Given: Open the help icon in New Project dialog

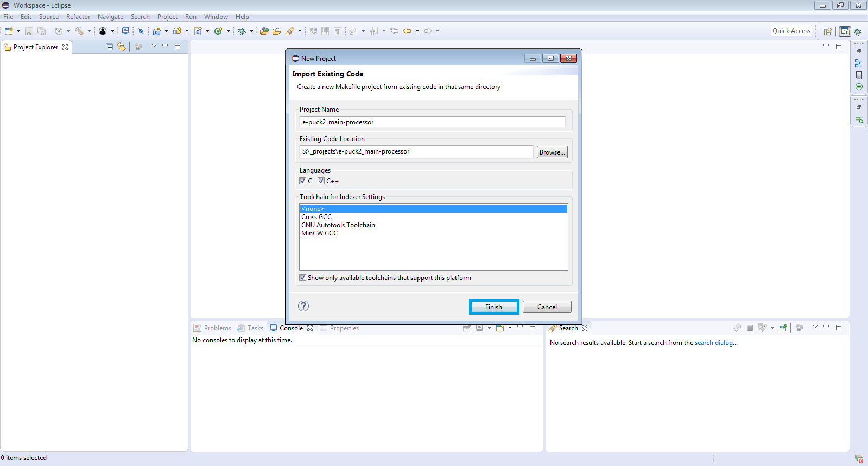Looking at the screenshot, I should pos(303,306).
